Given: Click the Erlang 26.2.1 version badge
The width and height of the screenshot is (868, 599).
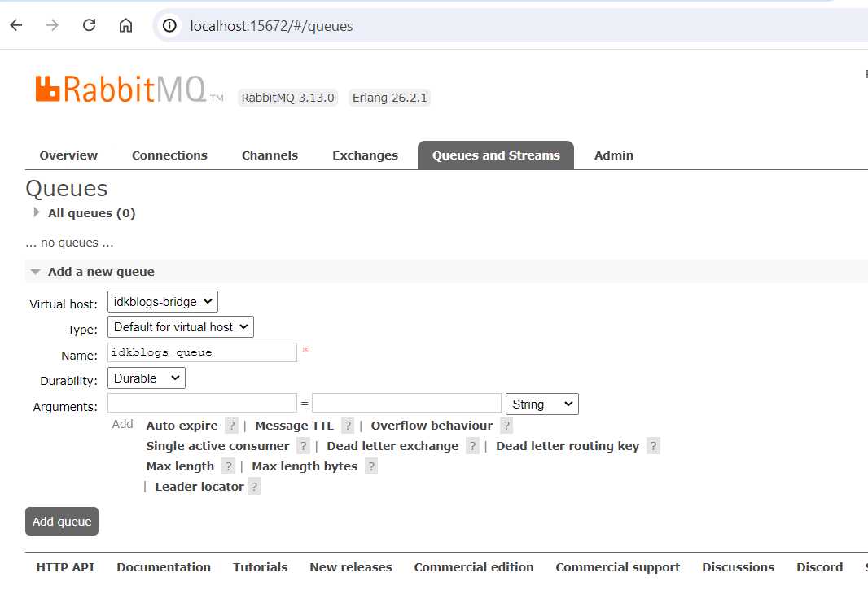Looking at the screenshot, I should pyautogui.click(x=390, y=98).
